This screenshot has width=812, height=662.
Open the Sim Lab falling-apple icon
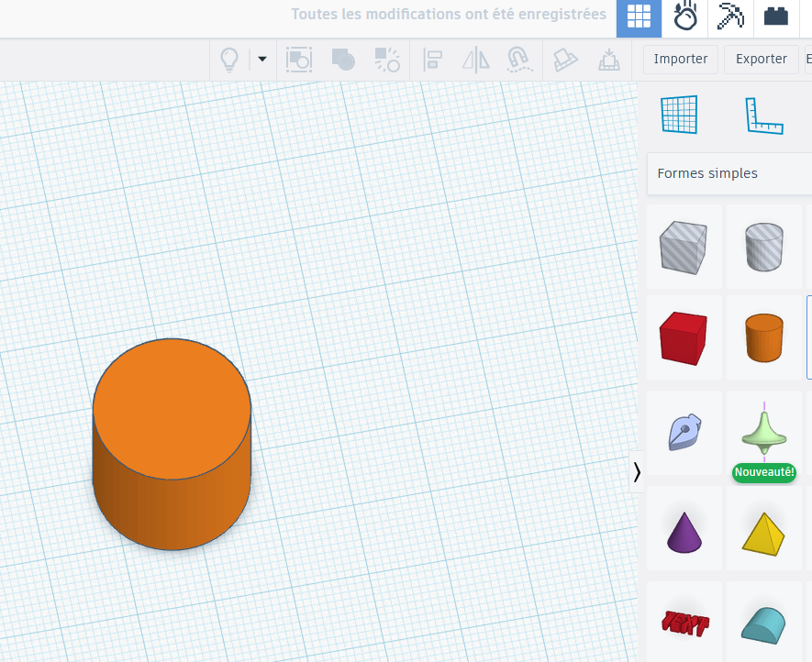pos(684,17)
